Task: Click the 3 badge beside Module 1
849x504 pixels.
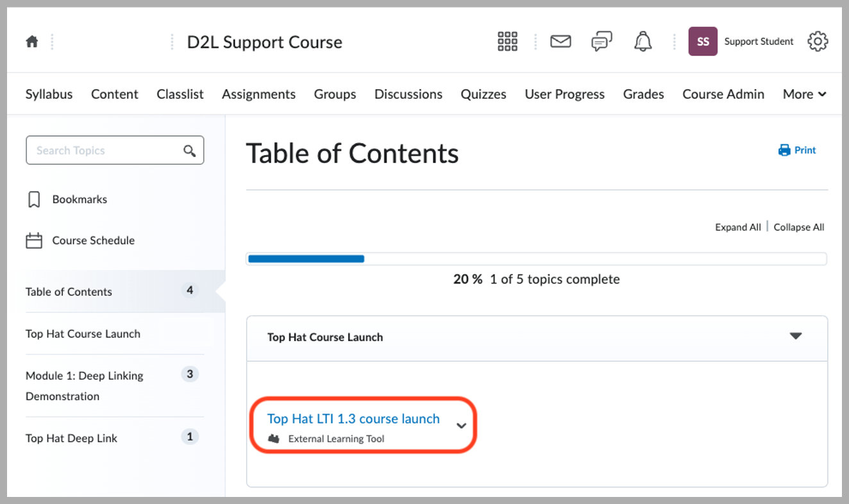Action: click(190, 374)
